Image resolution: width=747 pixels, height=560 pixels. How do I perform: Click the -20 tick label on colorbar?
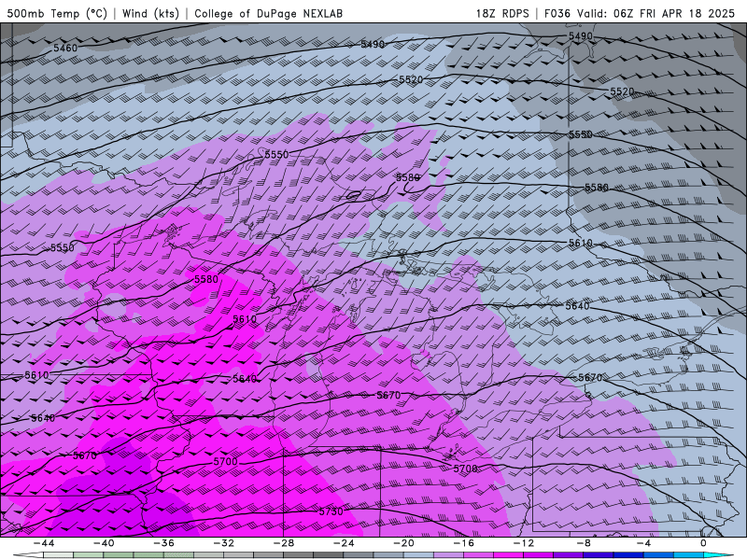pos(403,543)
